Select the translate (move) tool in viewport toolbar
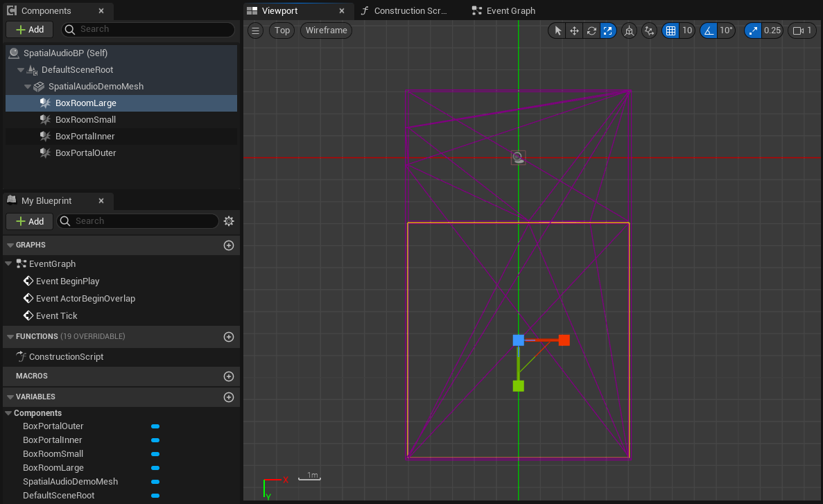Image resolution: width=823 pixels, height=504 pixels. click(x=574, y=31)
